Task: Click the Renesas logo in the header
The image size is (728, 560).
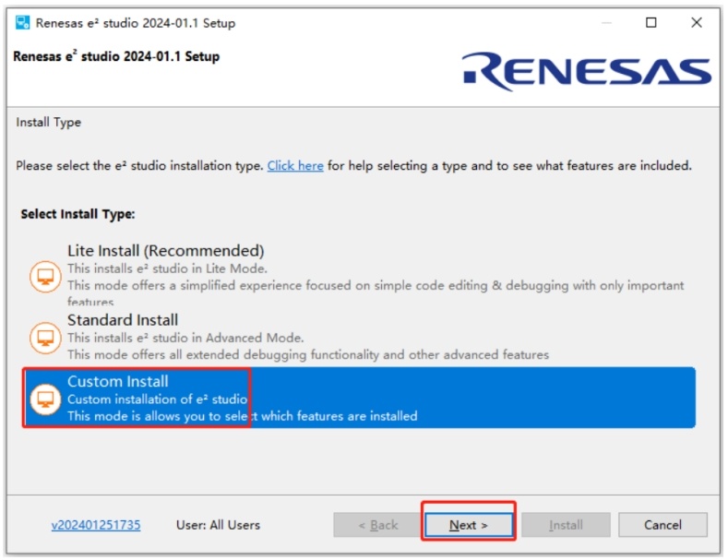Action: [587, 71]
